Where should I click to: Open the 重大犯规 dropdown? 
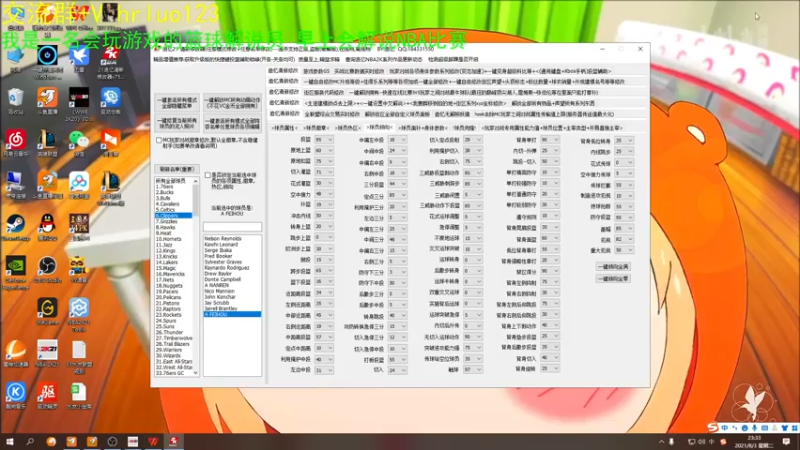pos(623,250)
